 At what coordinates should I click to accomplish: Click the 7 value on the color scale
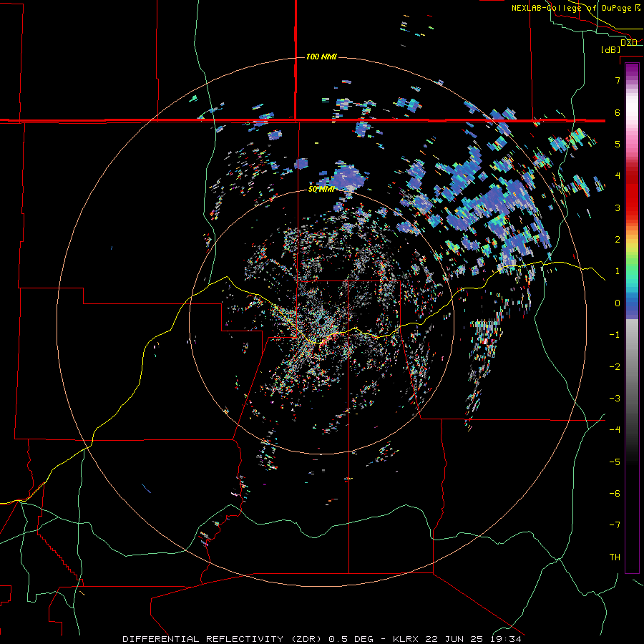coord(618,80)
